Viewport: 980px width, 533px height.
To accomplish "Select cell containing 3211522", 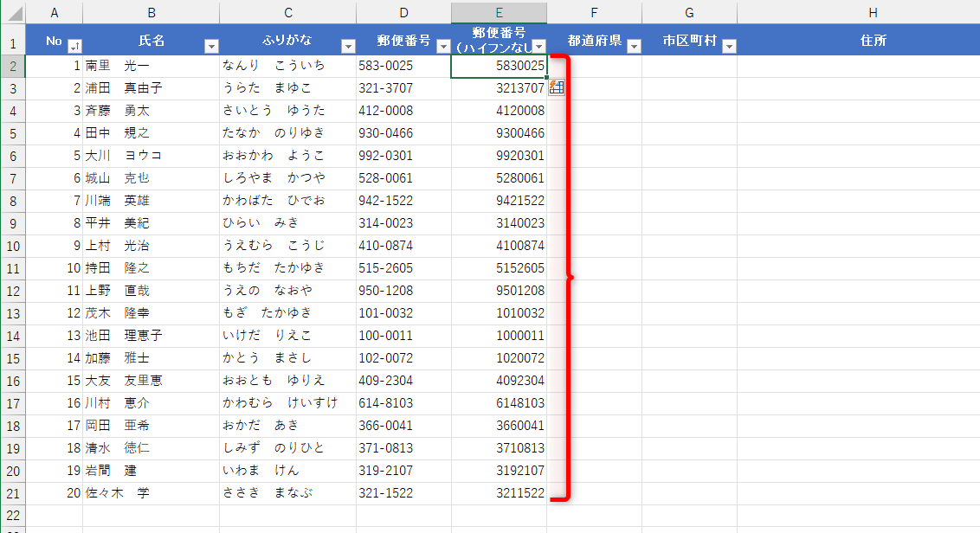I will pyautogui.click(x=499, y=493).
